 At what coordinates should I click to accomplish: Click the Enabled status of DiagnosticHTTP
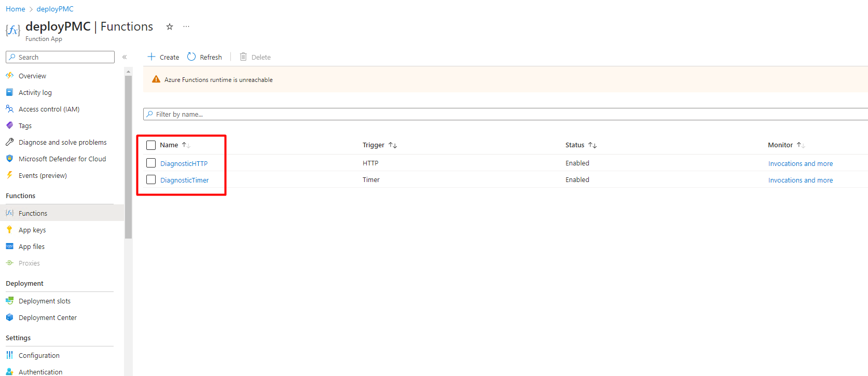tap(577, 163)
